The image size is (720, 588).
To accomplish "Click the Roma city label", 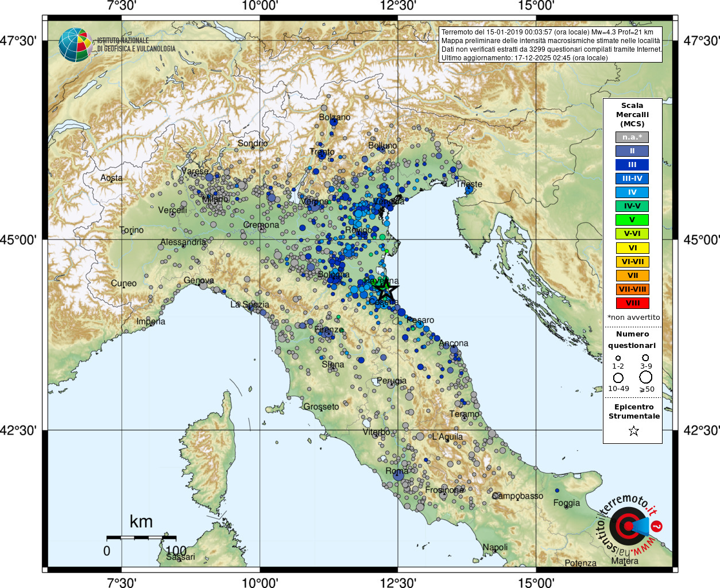I will 397,471.
